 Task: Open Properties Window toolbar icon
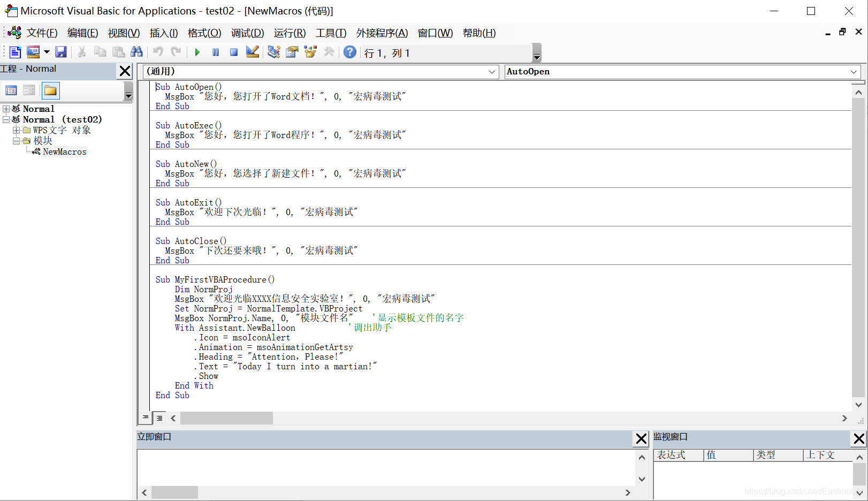coord(292,52)
